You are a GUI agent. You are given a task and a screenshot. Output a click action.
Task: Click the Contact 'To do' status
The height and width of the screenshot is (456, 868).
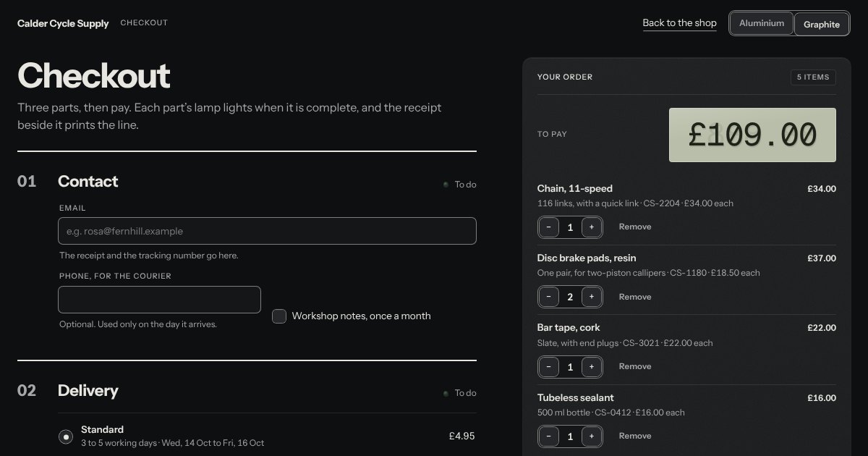(460, 185)
